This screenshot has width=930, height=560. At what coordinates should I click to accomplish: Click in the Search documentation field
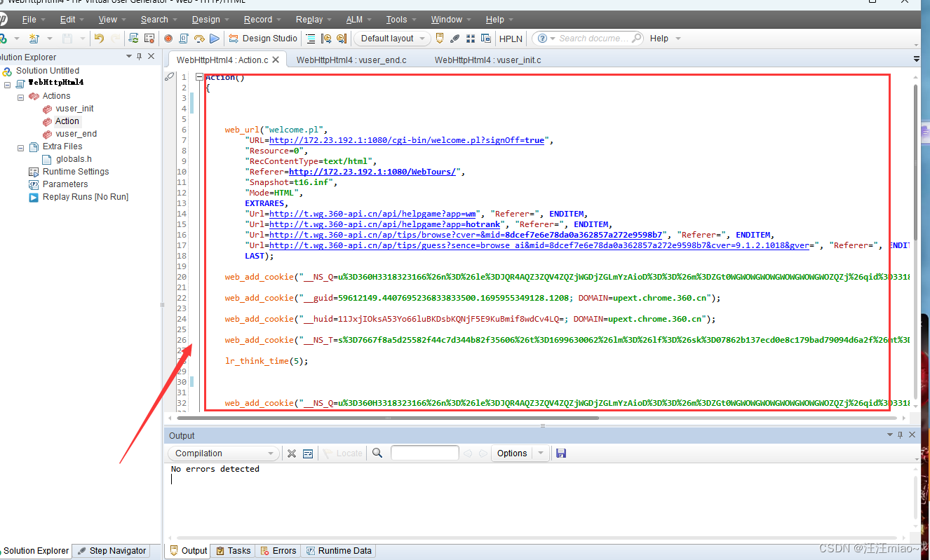(593, 39)
